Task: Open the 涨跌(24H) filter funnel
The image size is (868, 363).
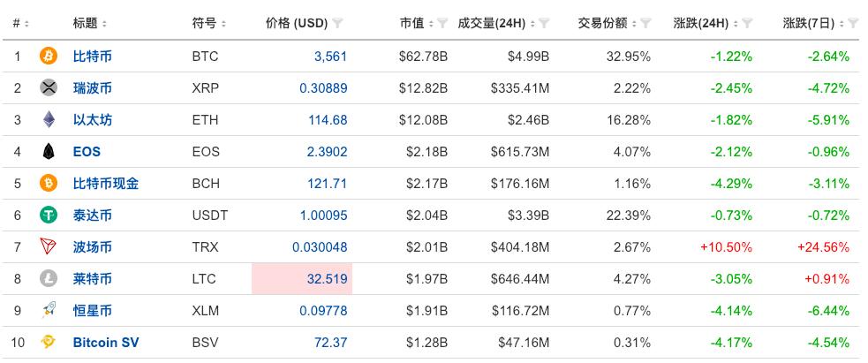Action: pos(747,23)
